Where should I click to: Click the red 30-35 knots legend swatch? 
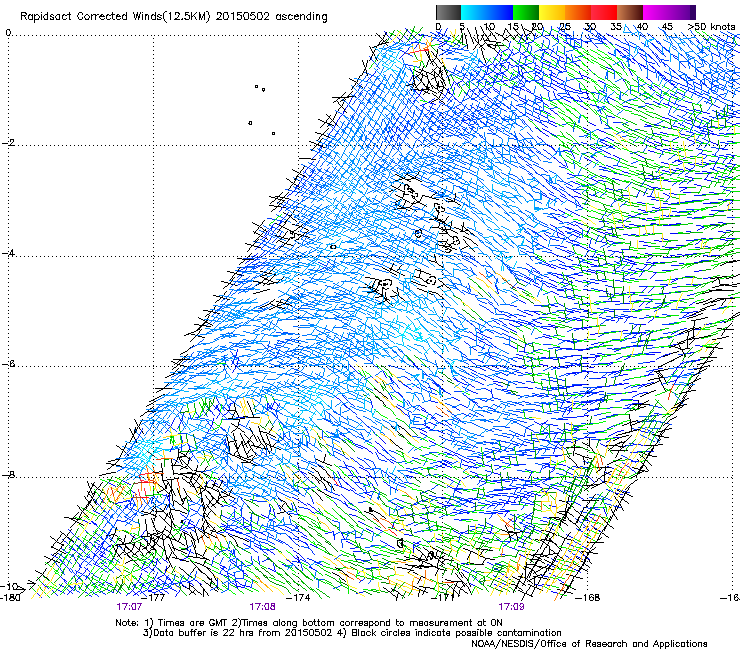coord(604,12)
